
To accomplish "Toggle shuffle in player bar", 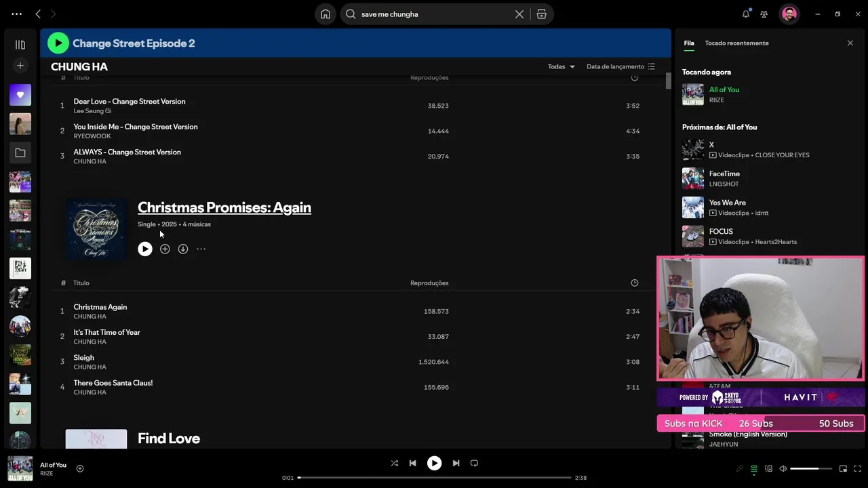I will tap(395, 463).
